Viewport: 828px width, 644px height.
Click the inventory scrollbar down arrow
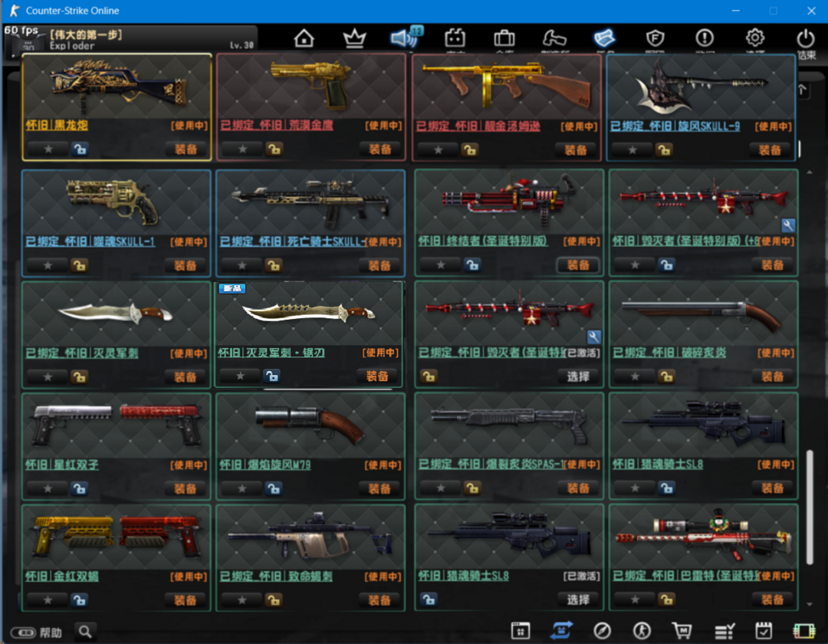pos(810,604)
